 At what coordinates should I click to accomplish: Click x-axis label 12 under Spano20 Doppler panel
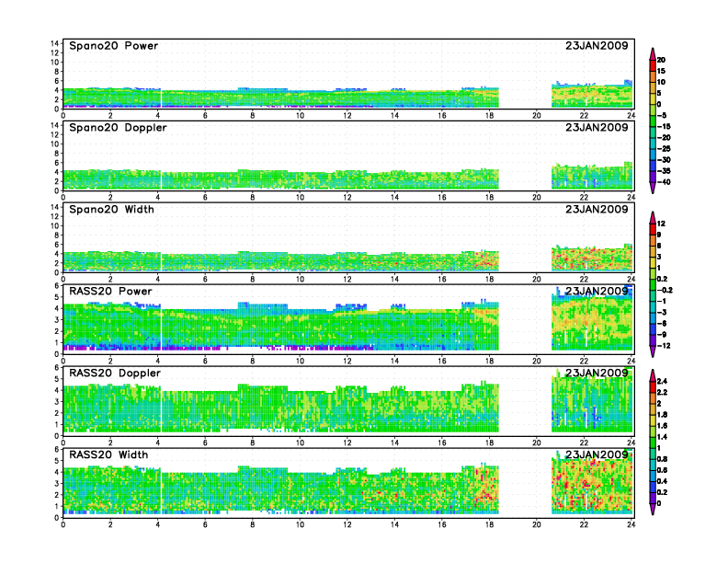click(347, 198)
